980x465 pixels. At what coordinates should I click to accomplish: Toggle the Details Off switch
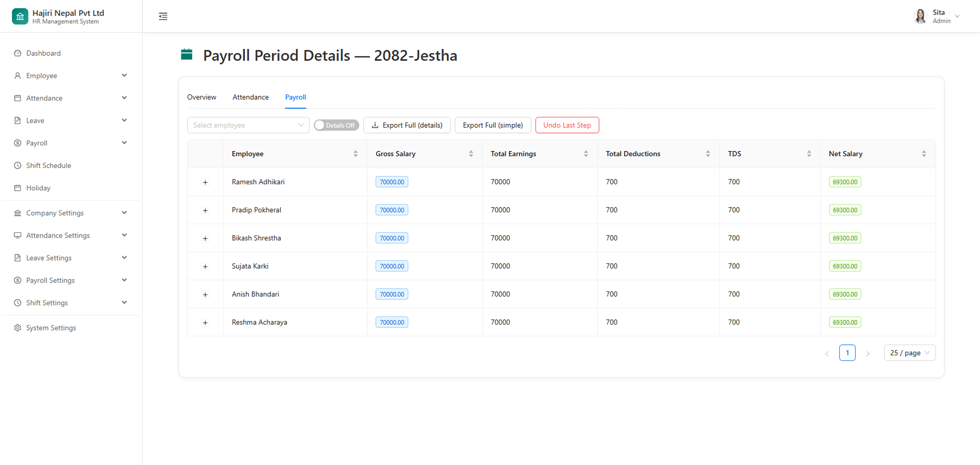tap(336, 125)
